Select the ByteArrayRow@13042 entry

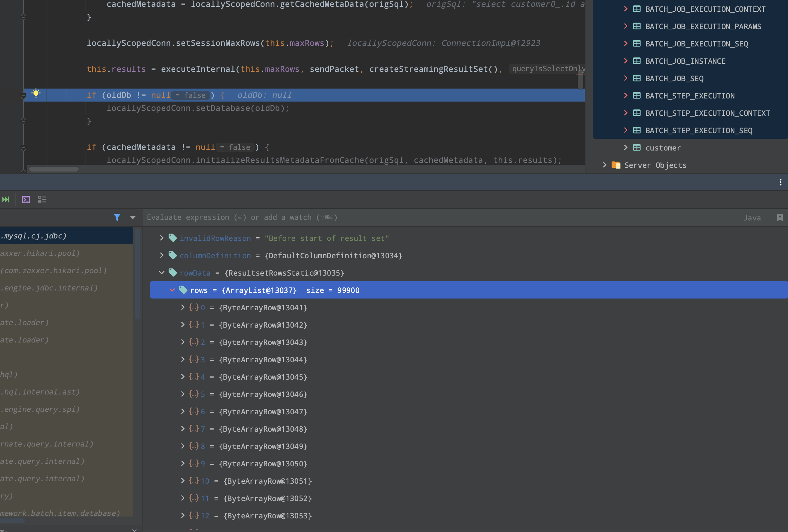coord(263,325)
